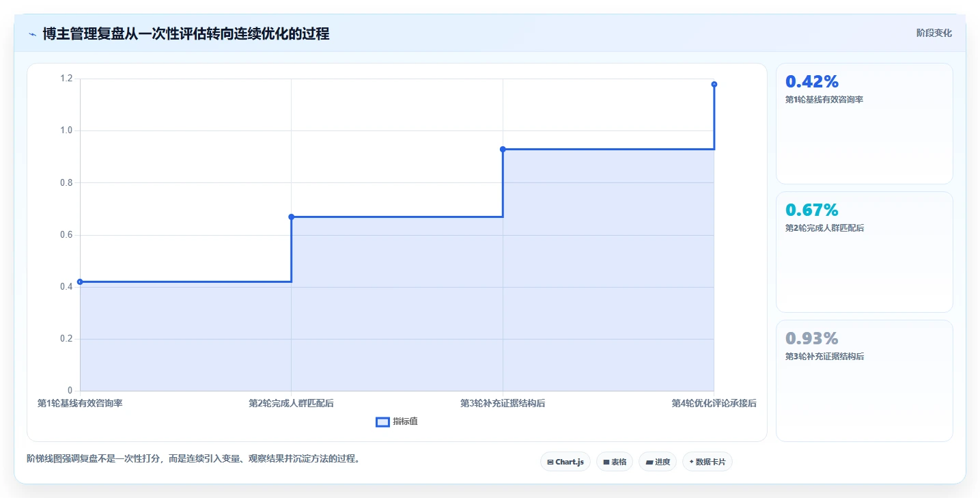
Task: Open the 0.93% data card
Action: pos(864,381)
